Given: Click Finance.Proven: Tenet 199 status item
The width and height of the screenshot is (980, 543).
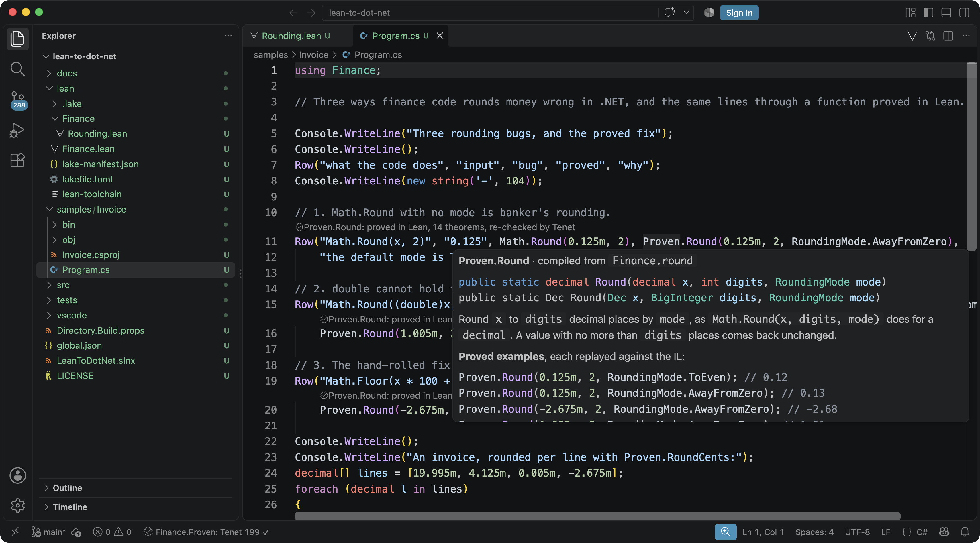Looking at the screenshot, I should coord(206,532).
